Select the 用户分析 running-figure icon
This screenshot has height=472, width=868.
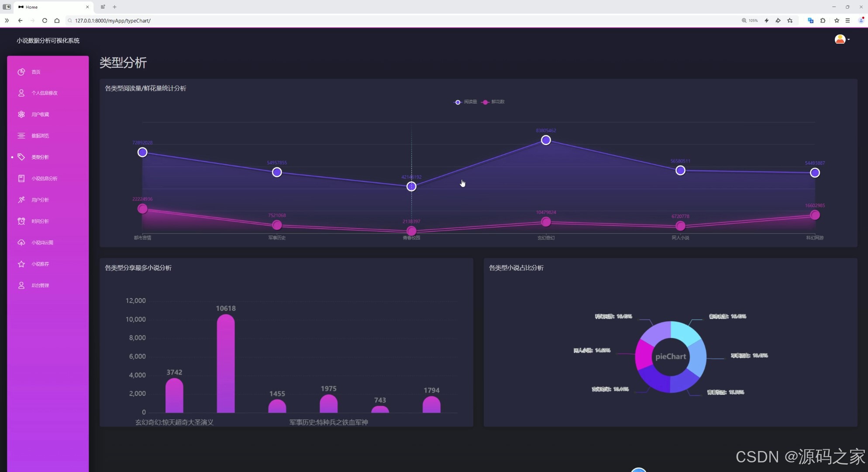point(21,200)
